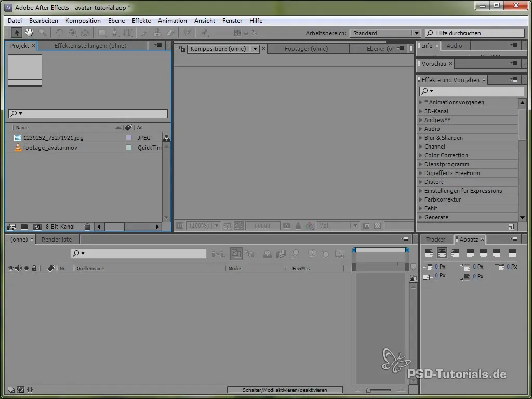Select the Rectangle mask tool

[102, 33]
